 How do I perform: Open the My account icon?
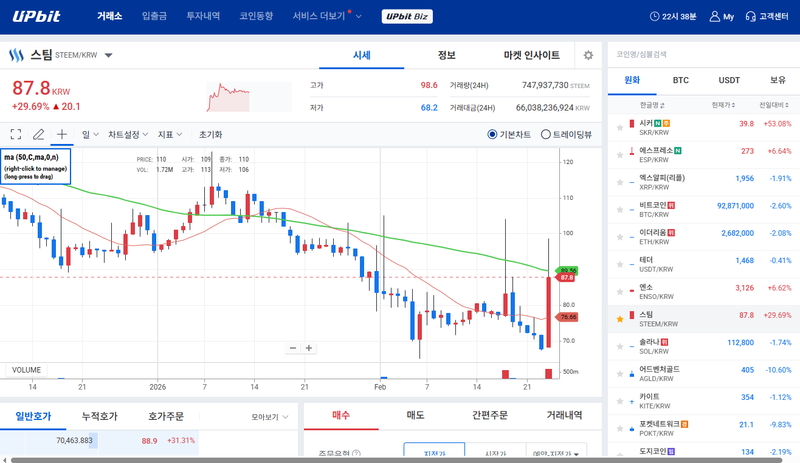(x=721, y=17)
